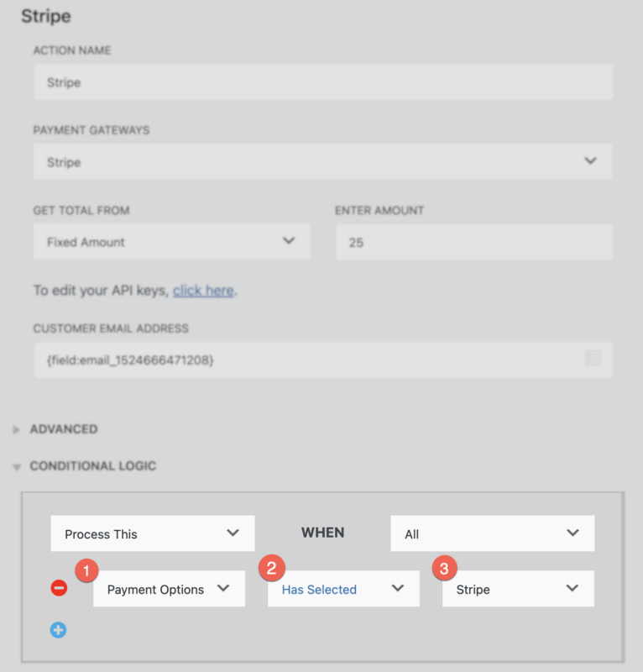Click the Stripe panel heading
This screenshot has width=643, height=672.
(46, 15)
